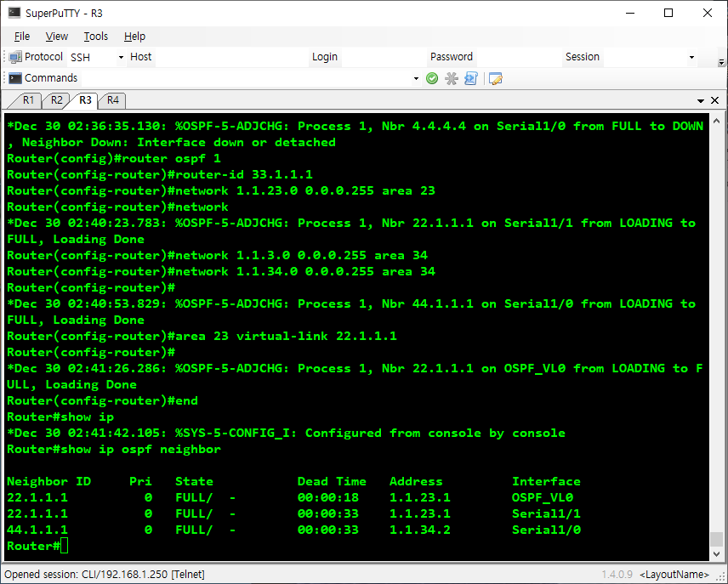The height and width of the screenshot is (584, 728).
Task: Click neighbor address '1.1.34.2'
Action: (420, 530)
